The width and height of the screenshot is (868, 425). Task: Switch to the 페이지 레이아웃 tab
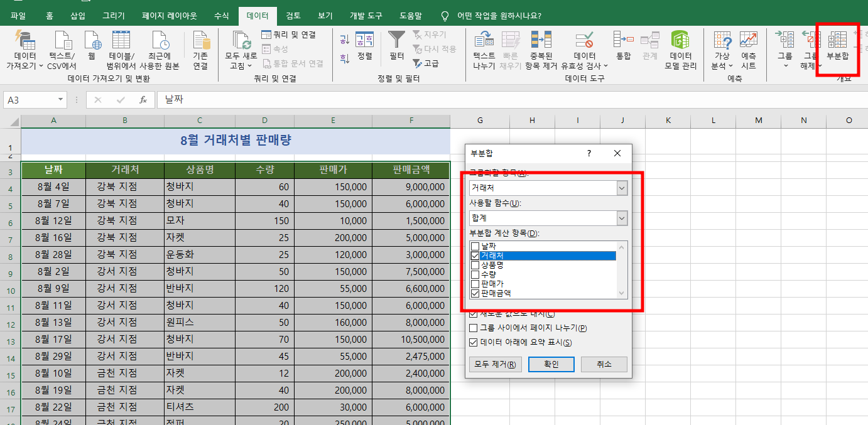point(169,16)
